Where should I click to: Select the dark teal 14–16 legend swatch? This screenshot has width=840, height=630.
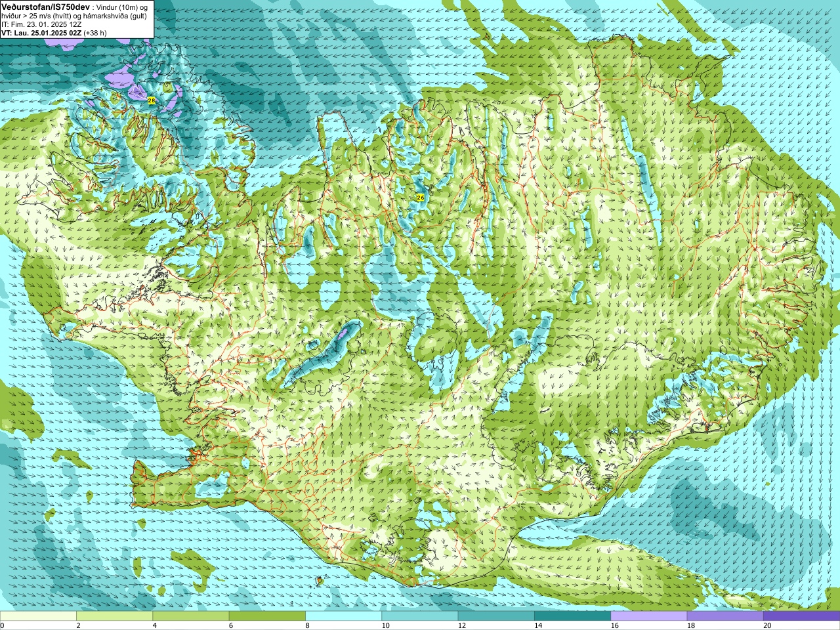pyautogui.click(x=572, y=616)
